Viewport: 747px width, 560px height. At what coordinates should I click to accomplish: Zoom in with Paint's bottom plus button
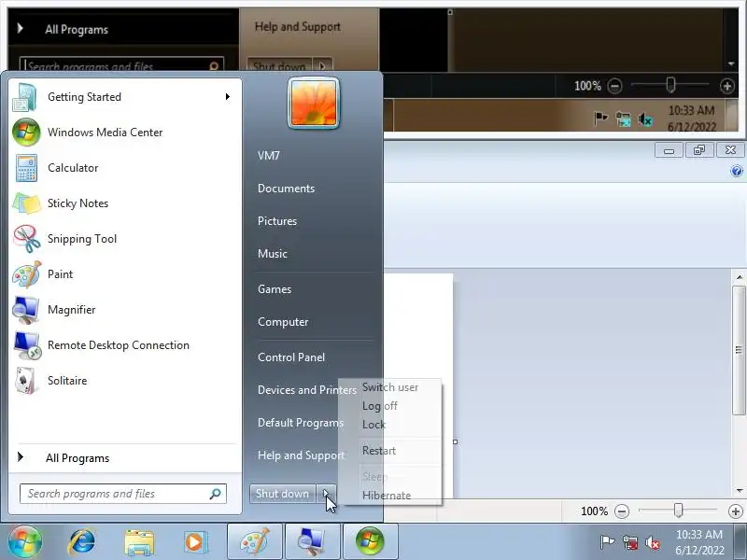(736, 511)
